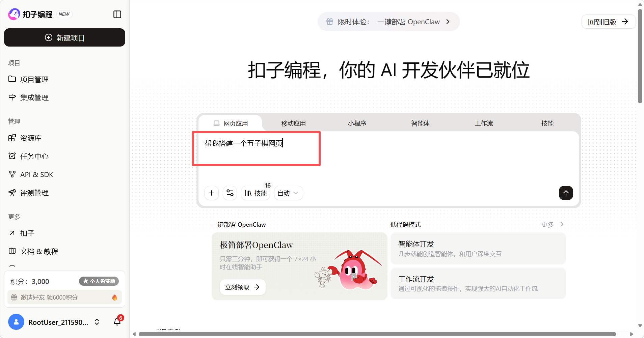Open the notifications bell

pos(117,321)
